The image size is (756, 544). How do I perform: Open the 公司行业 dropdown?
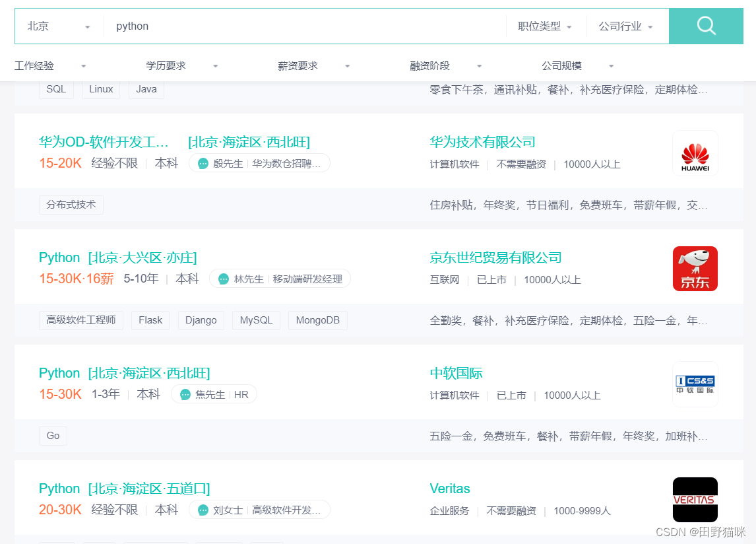626,26
